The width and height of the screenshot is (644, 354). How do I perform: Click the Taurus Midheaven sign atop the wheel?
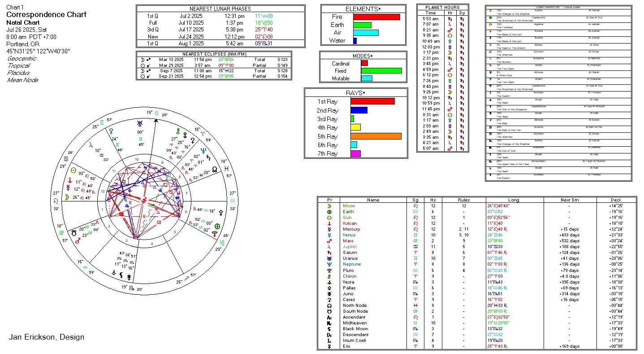(156, 114)
